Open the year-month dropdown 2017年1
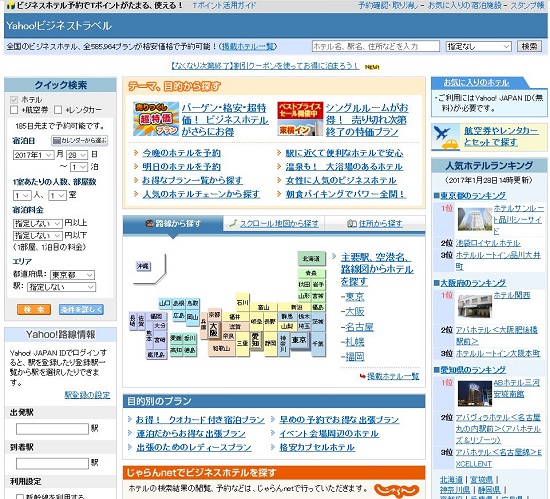 tap(34, 155)
